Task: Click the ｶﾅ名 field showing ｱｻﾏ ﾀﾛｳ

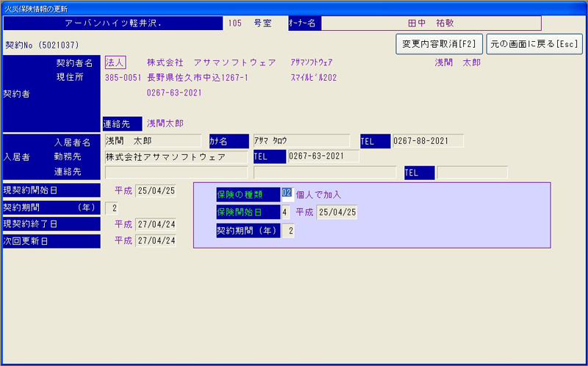Action: tap(300, 140)
